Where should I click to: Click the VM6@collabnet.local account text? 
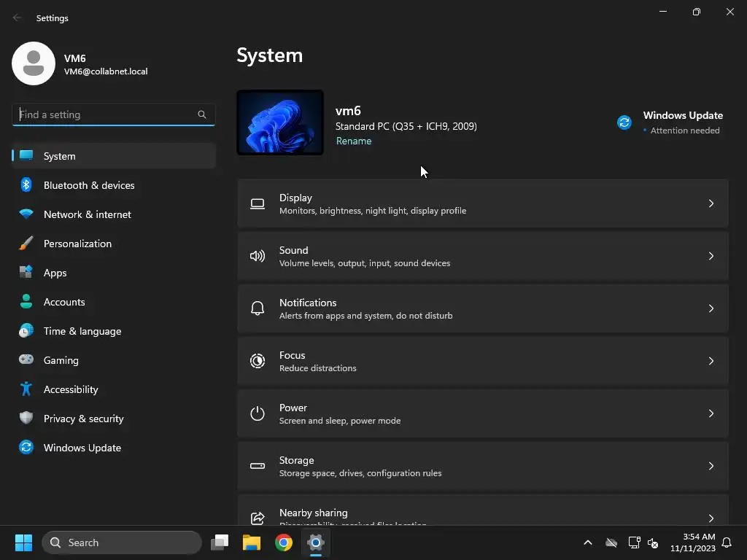click(x=106, y=71)
